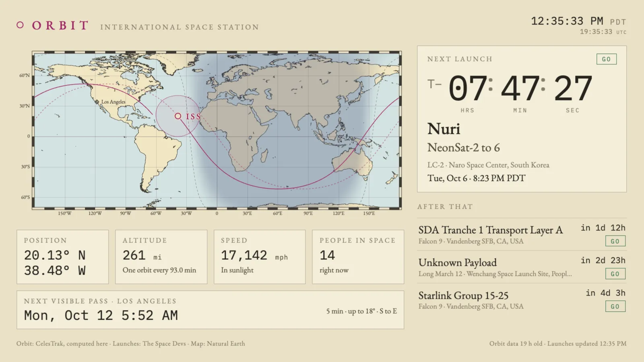644x362 pixels.
Task: Click the next visible pass date Mon, Oct 12
Action: [101, 316]
